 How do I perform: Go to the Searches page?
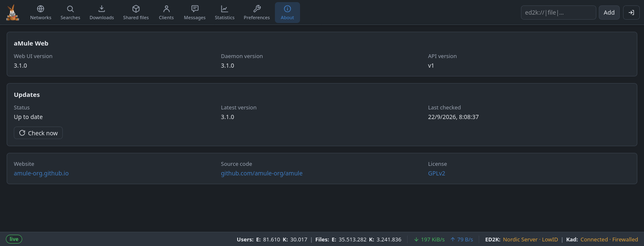[70, 13]
